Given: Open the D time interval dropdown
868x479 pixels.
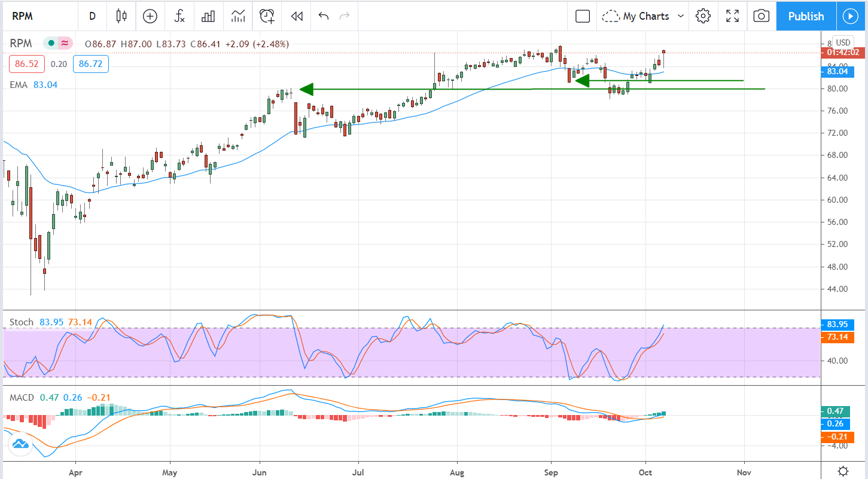Looking at the screenshot, I should 92,16.
